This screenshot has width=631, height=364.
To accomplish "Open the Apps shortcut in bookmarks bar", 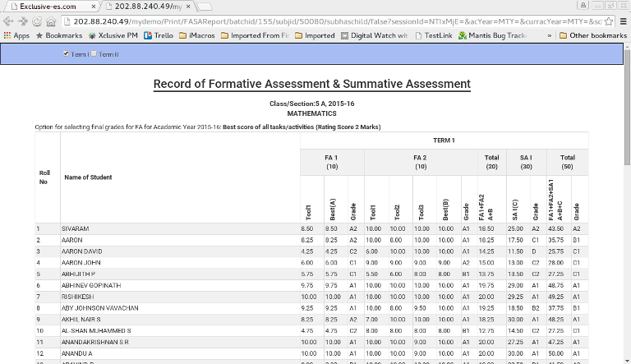I will [16, 35].
